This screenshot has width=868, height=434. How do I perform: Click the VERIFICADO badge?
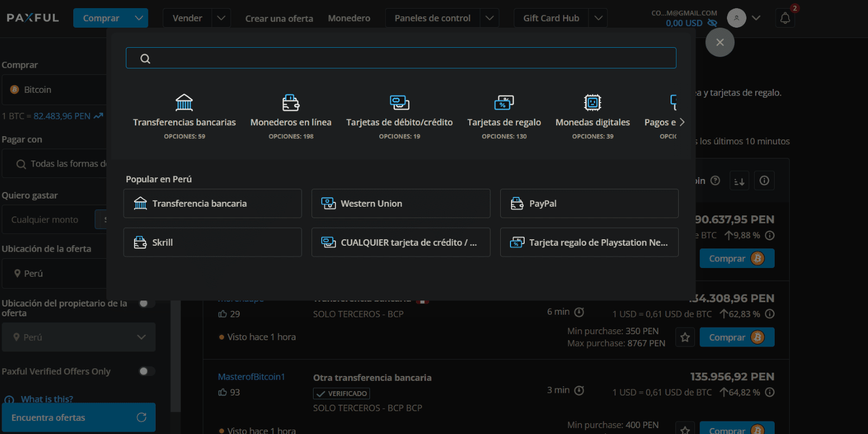tap(342, 393)
